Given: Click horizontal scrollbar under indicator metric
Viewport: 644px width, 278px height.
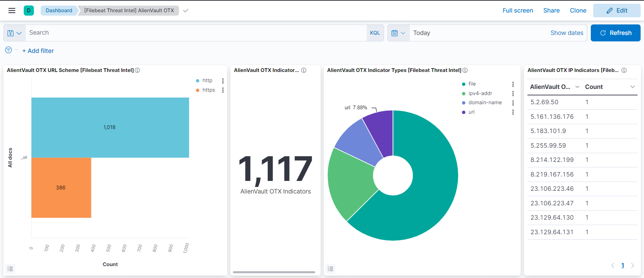Looking at the screenshot, I should point(274,272).
